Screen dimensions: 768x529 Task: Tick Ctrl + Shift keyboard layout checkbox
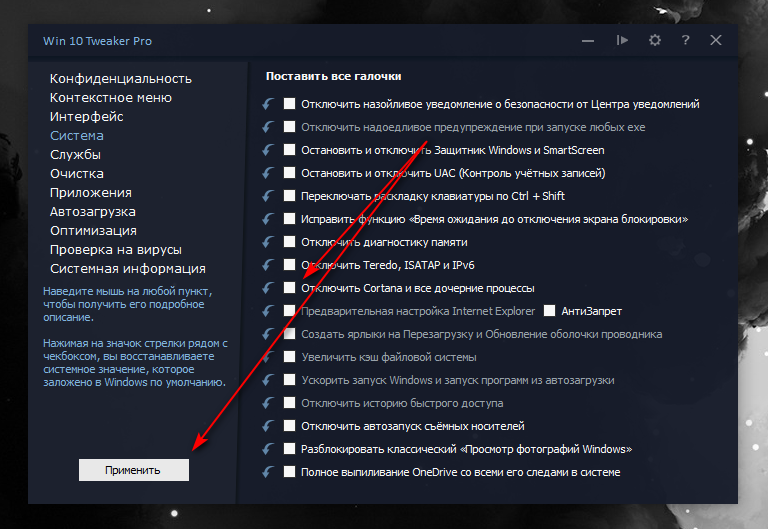coord(289,195)
